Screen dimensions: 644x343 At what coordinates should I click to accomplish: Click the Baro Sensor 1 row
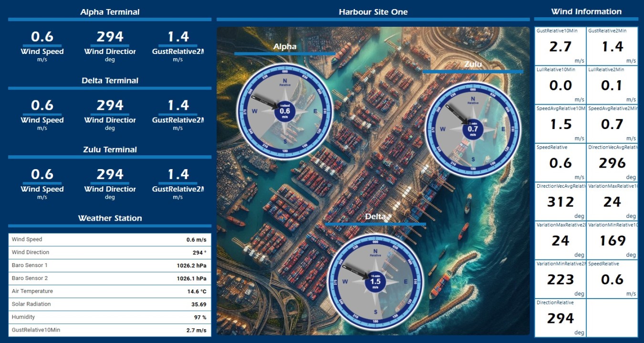[109, 265]
